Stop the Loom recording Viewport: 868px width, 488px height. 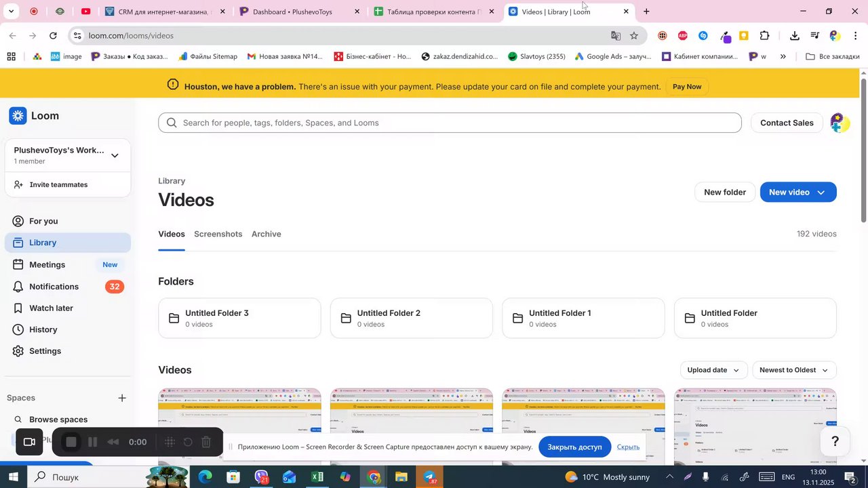pyautogui.click(x=71, y=443)
